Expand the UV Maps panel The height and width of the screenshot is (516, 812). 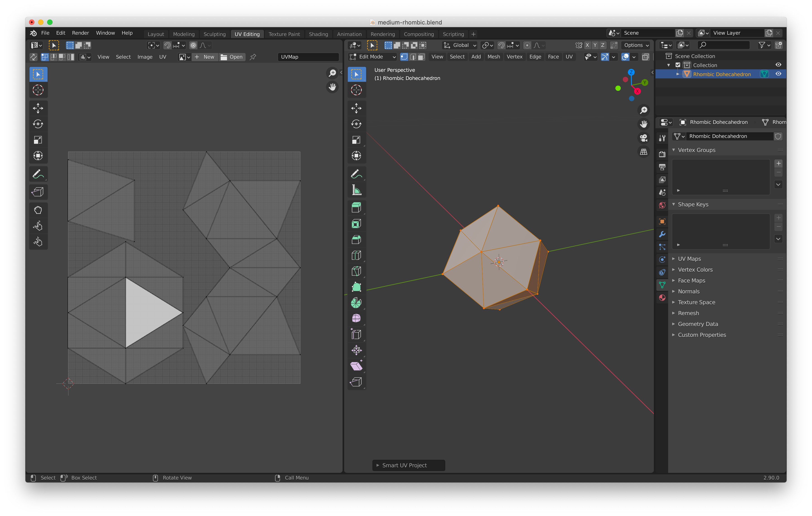pos(689,258)
